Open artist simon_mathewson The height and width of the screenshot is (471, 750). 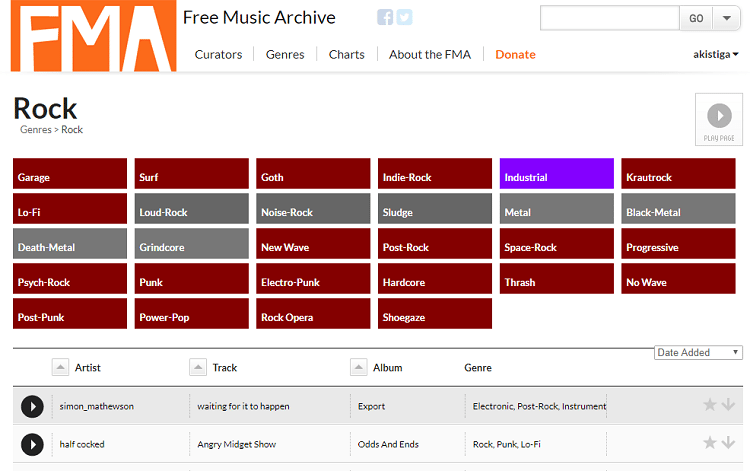click(x=97, y=406)
